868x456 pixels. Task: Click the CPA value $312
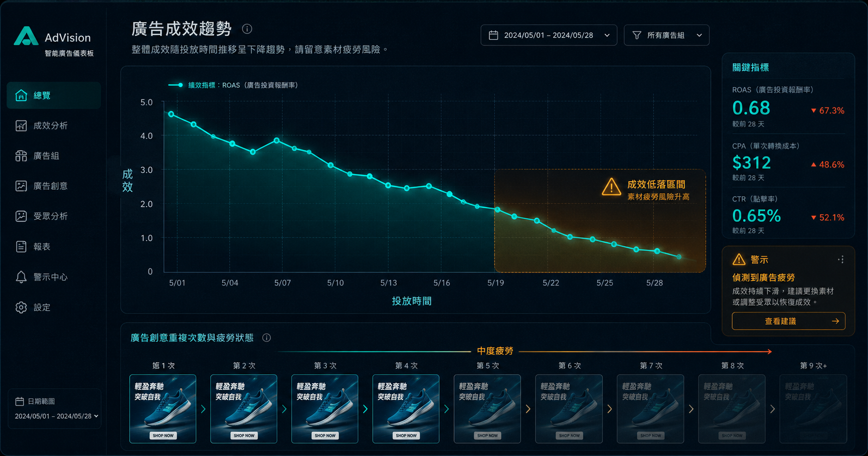[752, 163]
